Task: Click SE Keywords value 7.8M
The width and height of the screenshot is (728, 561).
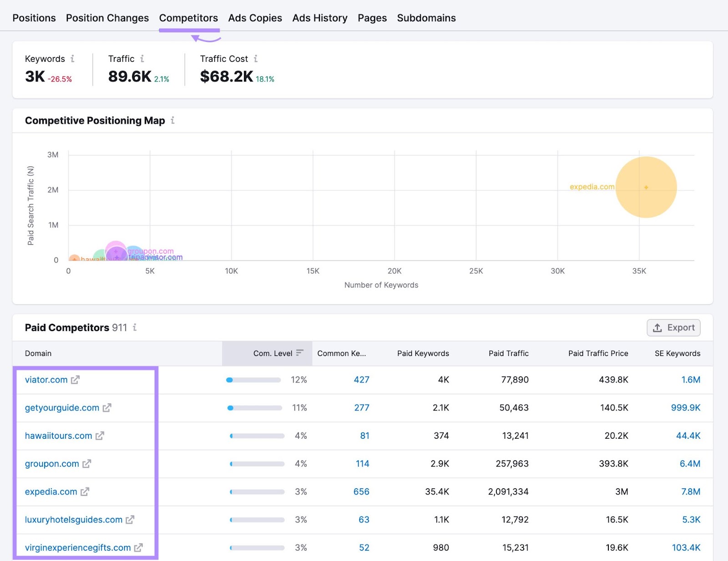Action: point(691,492)
